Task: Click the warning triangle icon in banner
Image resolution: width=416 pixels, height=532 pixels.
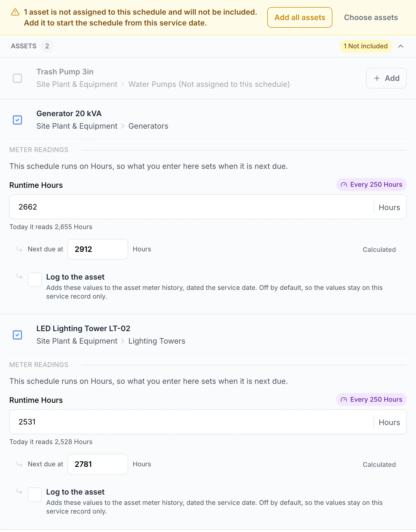Action: click(x=15, y=12)
